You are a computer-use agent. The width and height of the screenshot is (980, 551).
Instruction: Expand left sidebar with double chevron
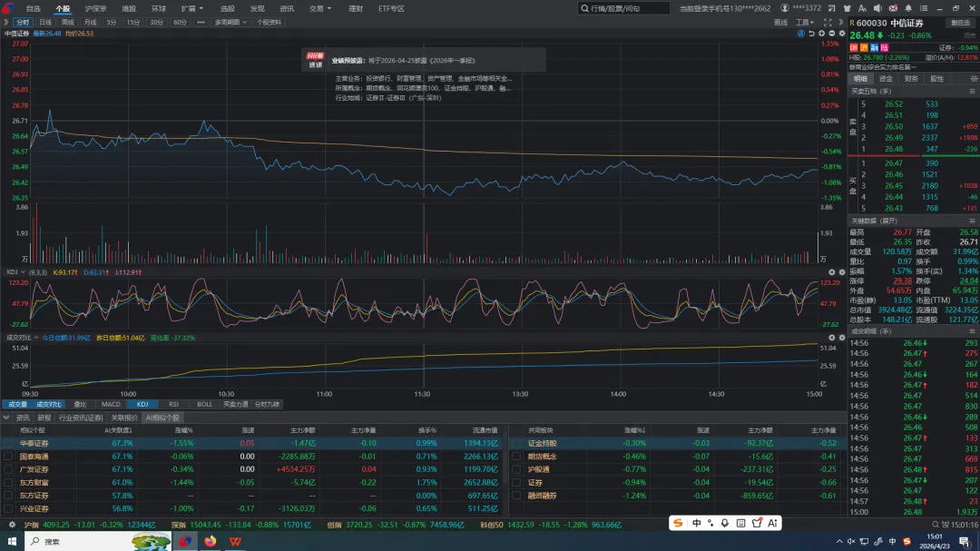pos(5,23)
